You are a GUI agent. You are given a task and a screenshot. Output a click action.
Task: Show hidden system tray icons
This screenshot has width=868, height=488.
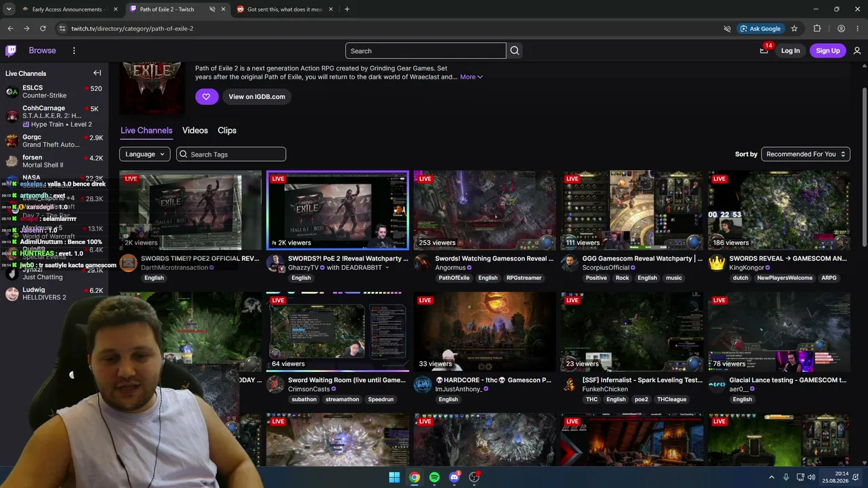tap(771, 477)
